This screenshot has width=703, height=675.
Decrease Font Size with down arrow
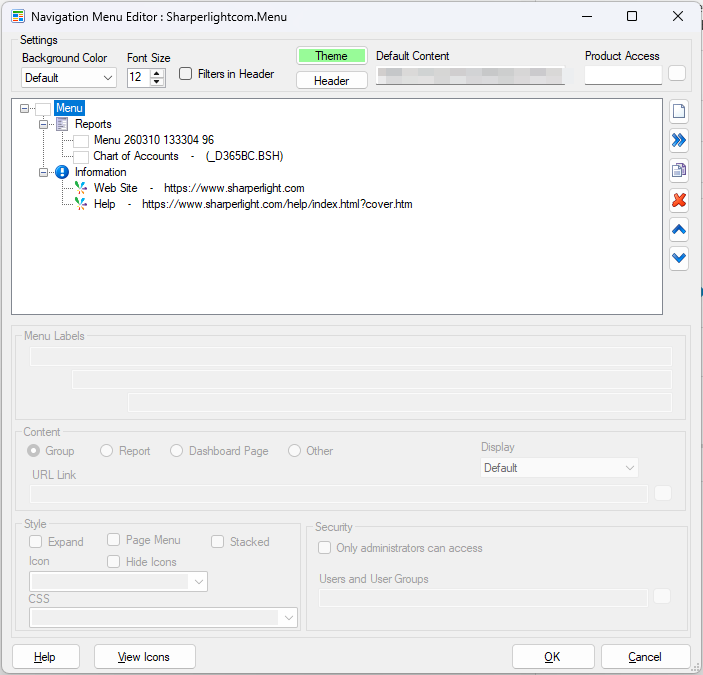pyautogui.click(x=156, y=82)
